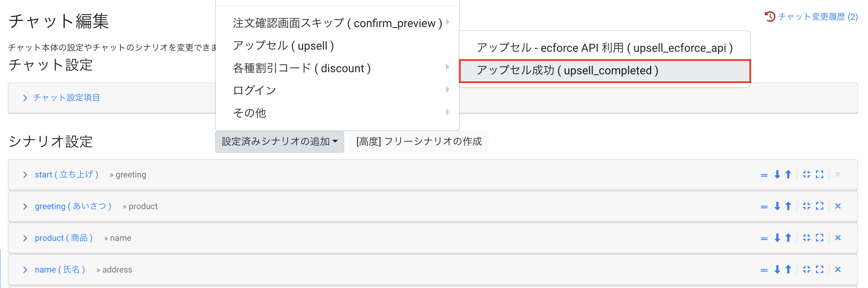Screen dimensions: 868x288
Task: Delete the name scenario row
Action: pos(838,270)
